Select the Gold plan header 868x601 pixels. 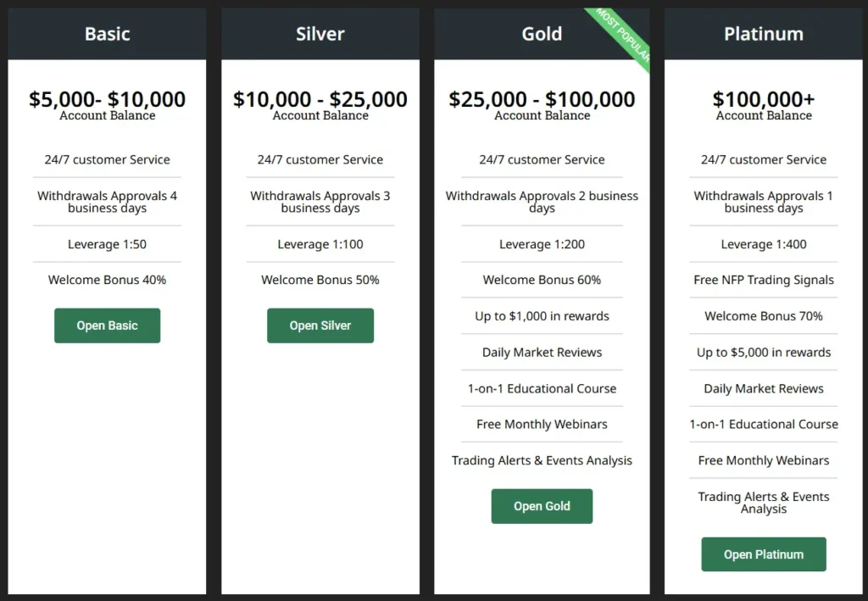[x=542, y=34]
